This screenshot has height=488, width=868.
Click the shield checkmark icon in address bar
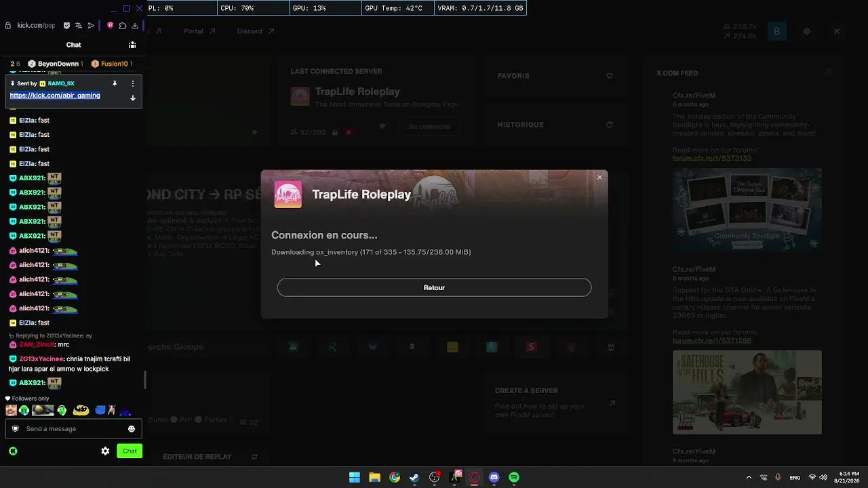[66, 26]
